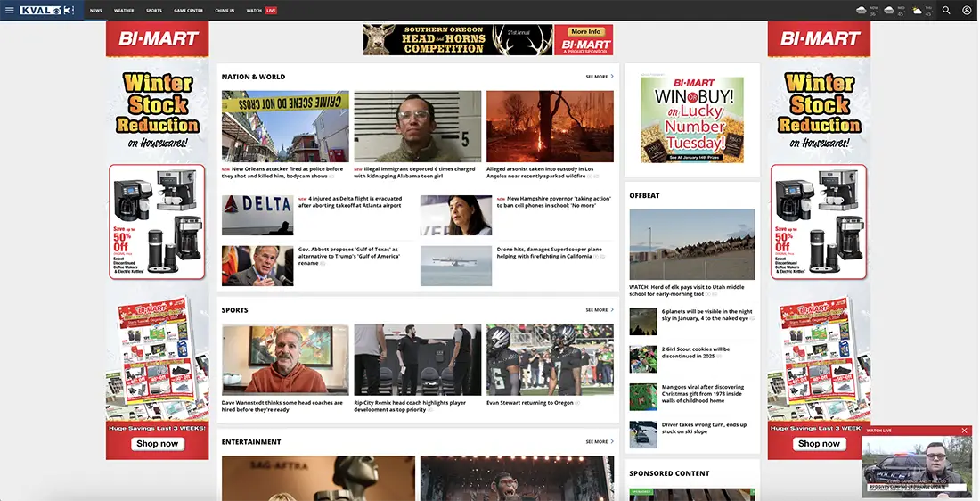Click the Oregon football players thumbnail
Viewport: 980px width, 501px height.
coord(550,359)
